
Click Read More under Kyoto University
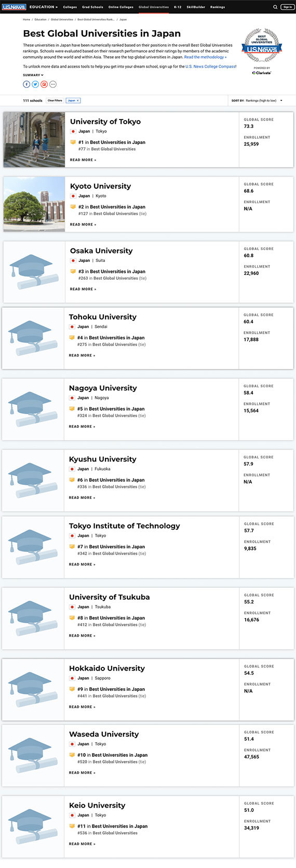tap(83, 225)
